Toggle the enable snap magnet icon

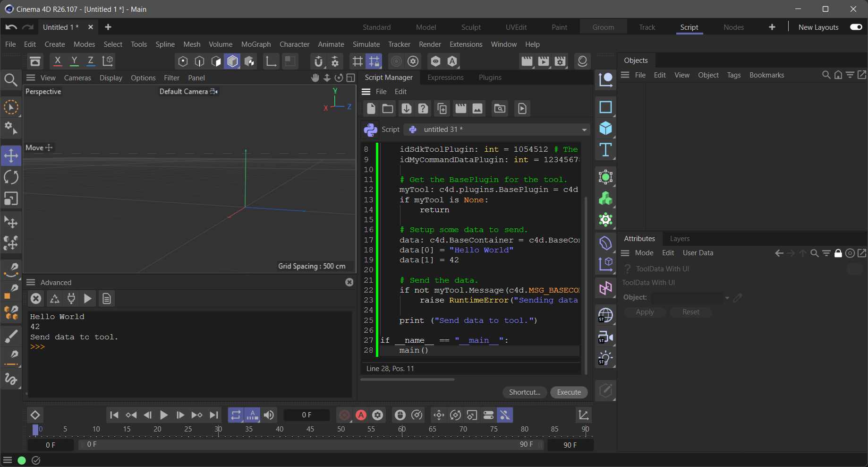tap(318, 61)
